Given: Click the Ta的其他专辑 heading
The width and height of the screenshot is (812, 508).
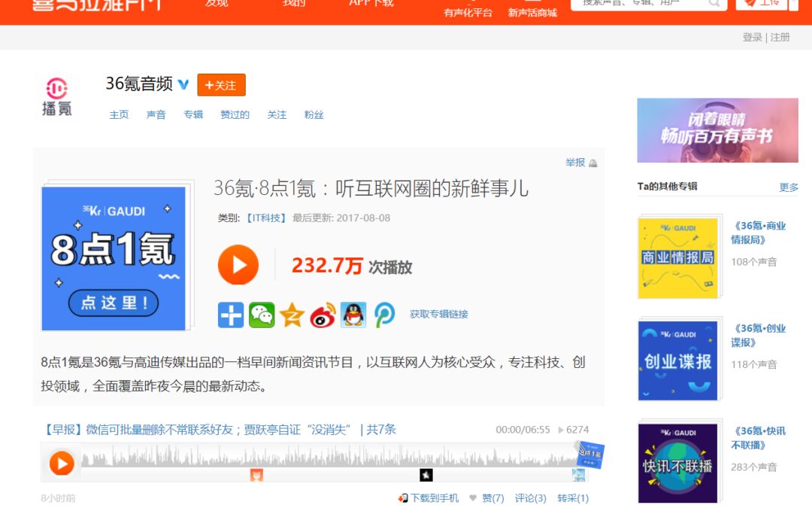Looking at the screenshot, I should click(x=667, y=187).
